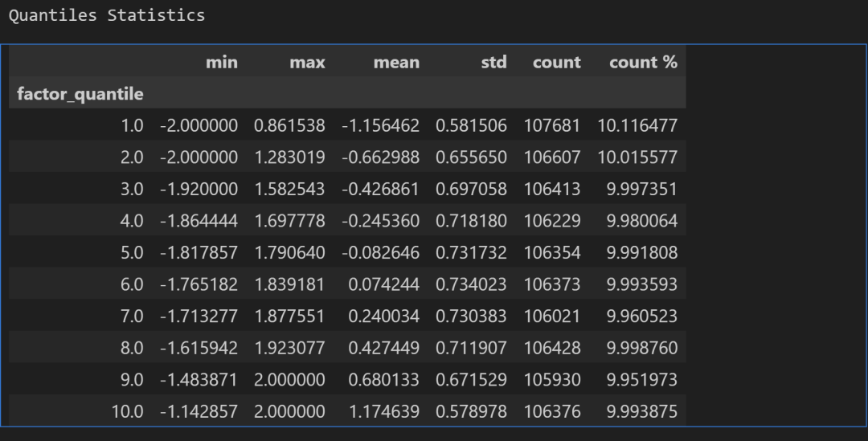Select quantile row label 4.0
This screenshot has width=868, height=441.
(132, 221)
